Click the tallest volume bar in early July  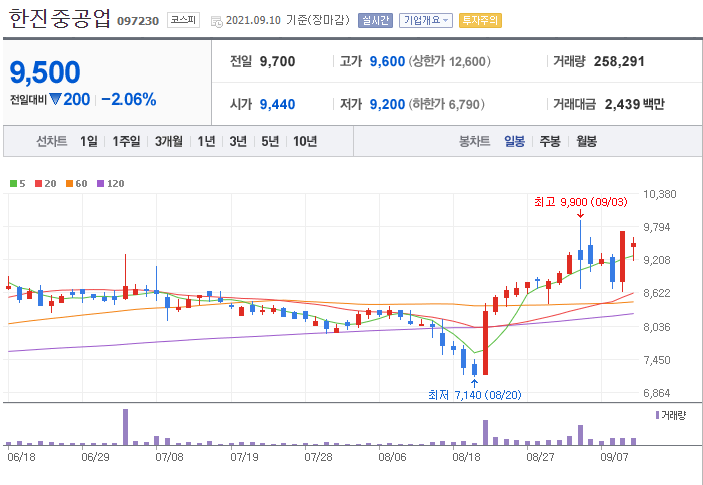[126, 427]
